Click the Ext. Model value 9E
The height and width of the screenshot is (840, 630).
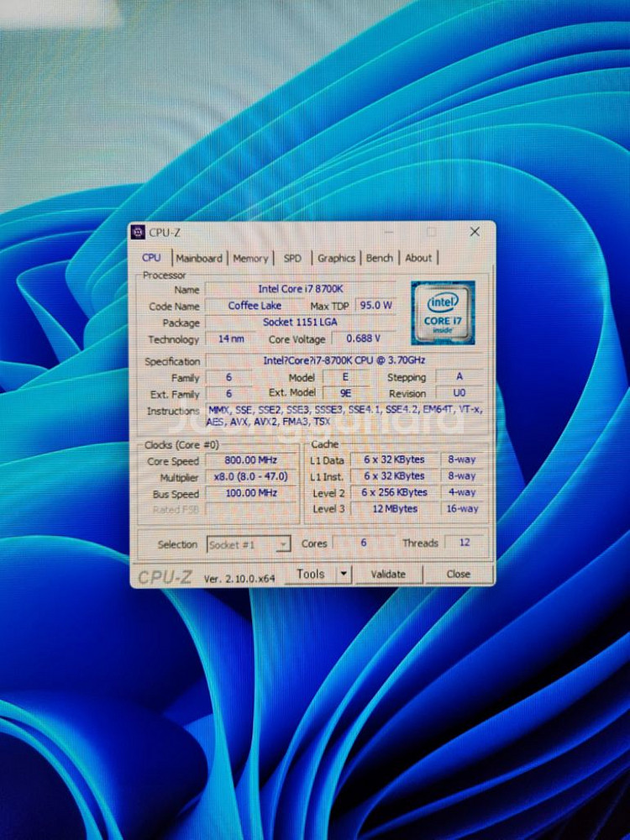345,393
